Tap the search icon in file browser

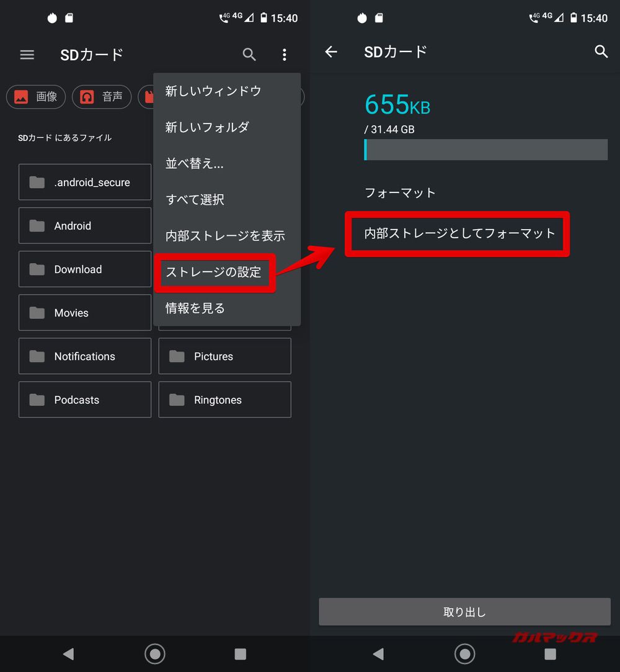tap(249, 55)
